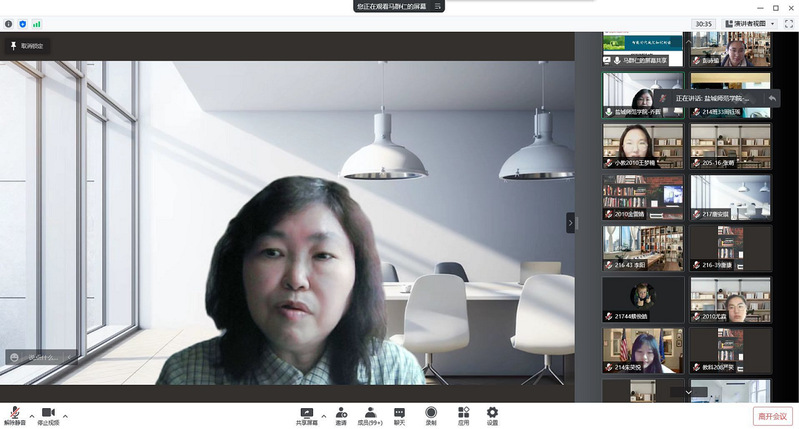Screen dimensions: 799x429
Task: Open the Settings (设置) gear
Action: coord(492,412)
